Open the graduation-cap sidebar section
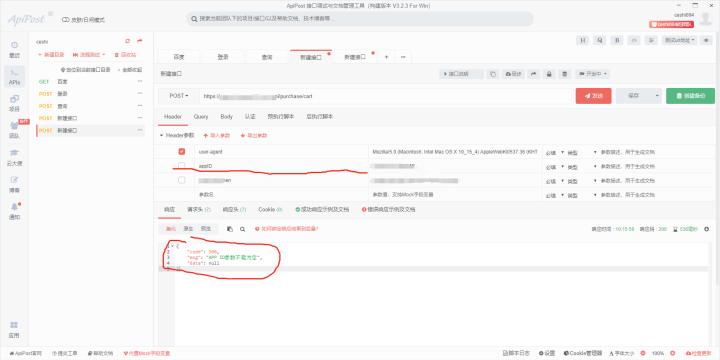The image size is (720, 360). point(14,158)
